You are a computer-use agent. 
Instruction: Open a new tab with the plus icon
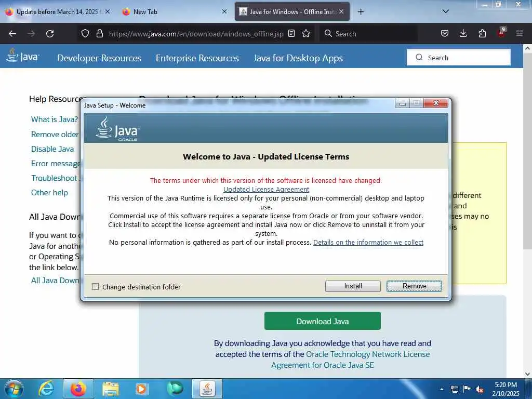pyautogui.click(x=361, y=12)
